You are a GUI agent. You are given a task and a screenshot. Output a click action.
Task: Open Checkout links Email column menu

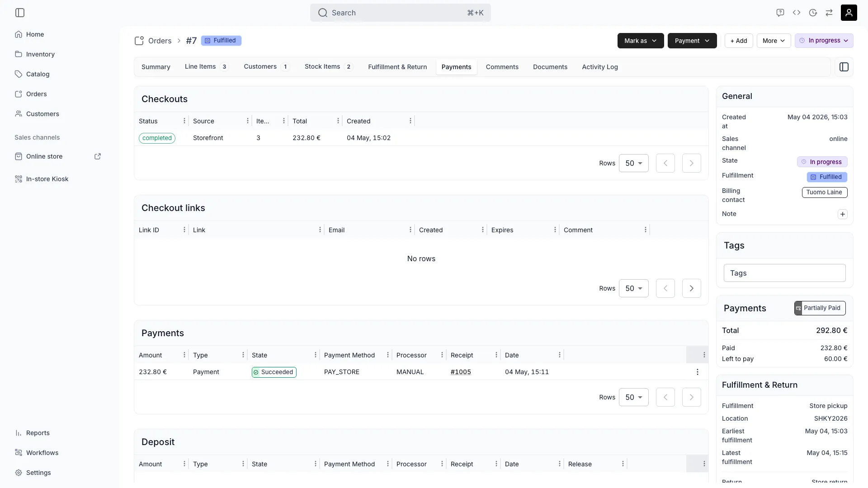click(410, 230)
